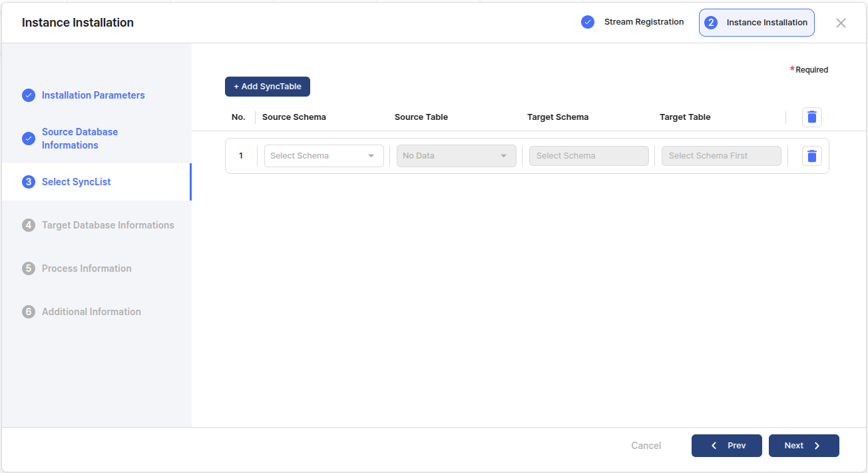Screen dimensions: 868x473
Task: Delete row 1 using its trash icon
Action: tap(811, 156)
